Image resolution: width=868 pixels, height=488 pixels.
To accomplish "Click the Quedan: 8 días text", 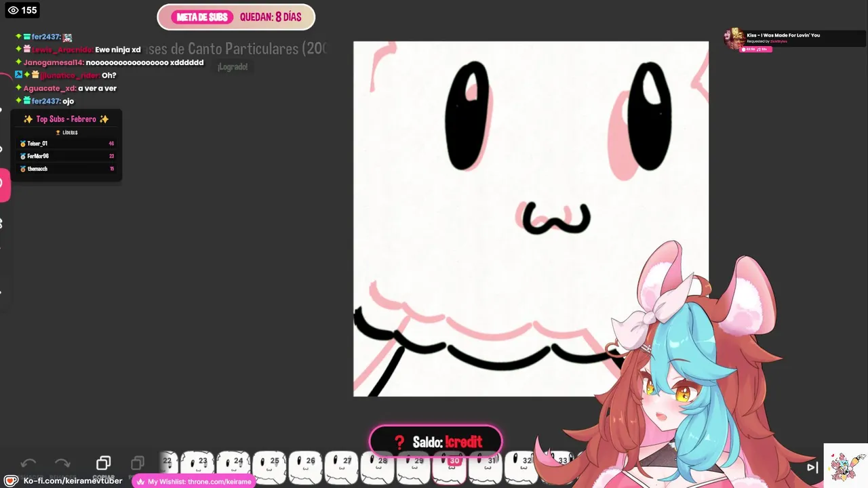I will click(271, 17).
